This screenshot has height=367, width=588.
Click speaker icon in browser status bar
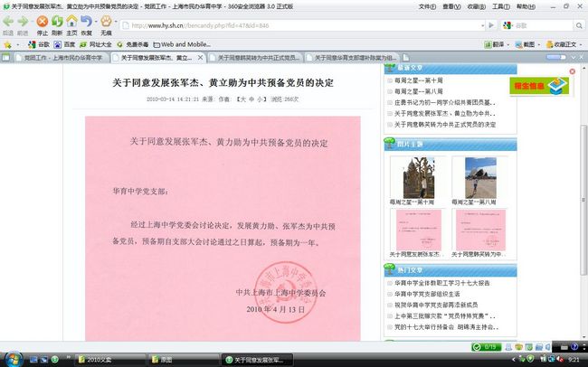tap(547, 347)
